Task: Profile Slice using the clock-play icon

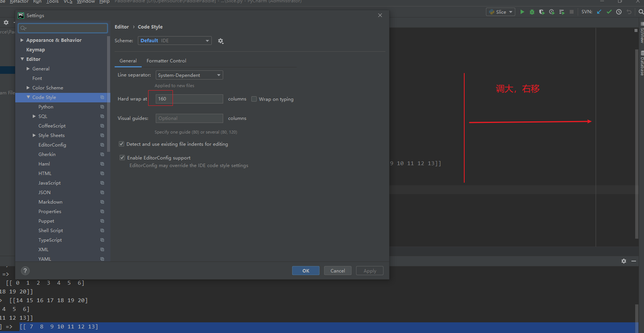Action: click(x=552, y=12)
